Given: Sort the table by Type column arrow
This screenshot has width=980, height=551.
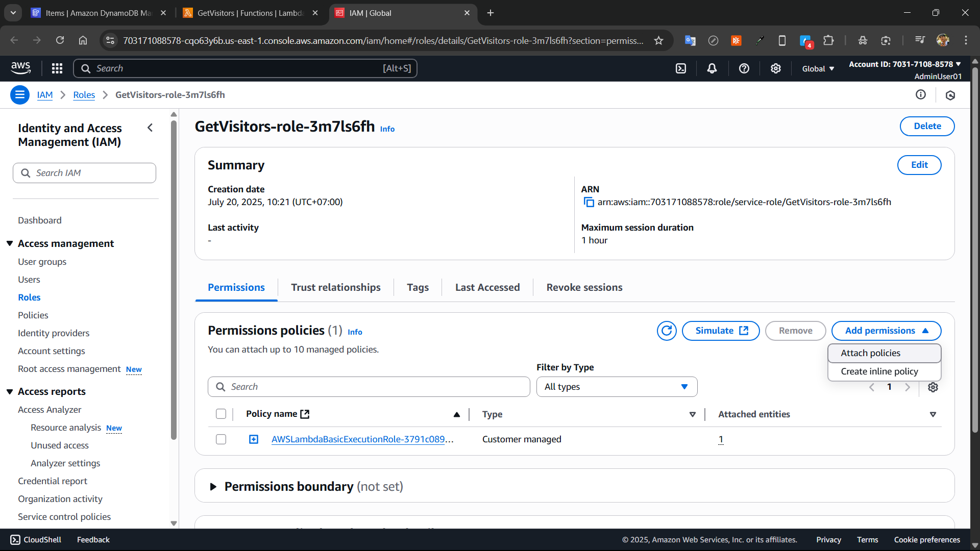Looking at the screenshot, I should [x=693, y=414].
